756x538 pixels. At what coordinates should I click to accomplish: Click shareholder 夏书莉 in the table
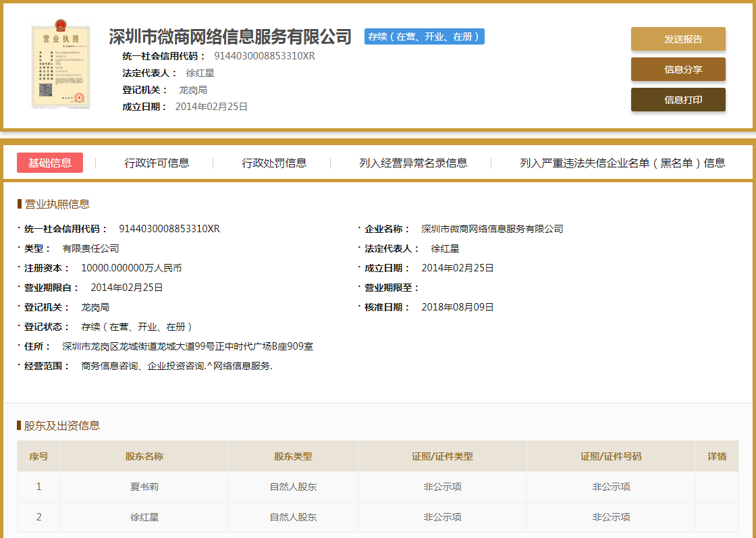145,486
